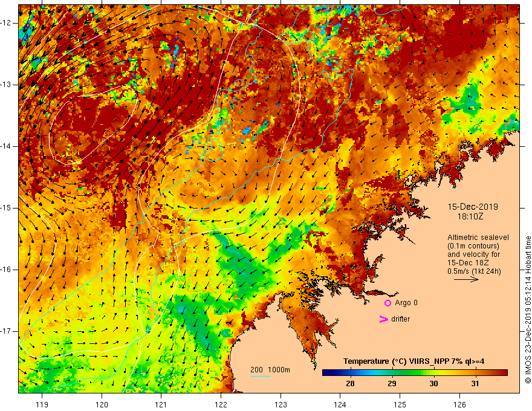This screenshot has width=532, height=411.
Task: Click the '18:10Z' time label
Action: 470,216
